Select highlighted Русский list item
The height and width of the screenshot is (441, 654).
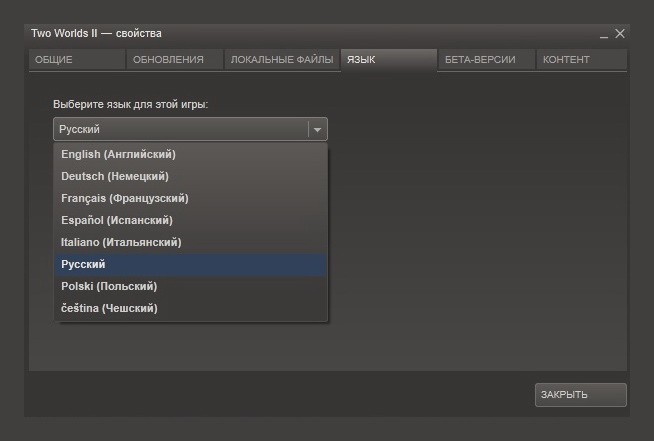click(x=191, y=265)
